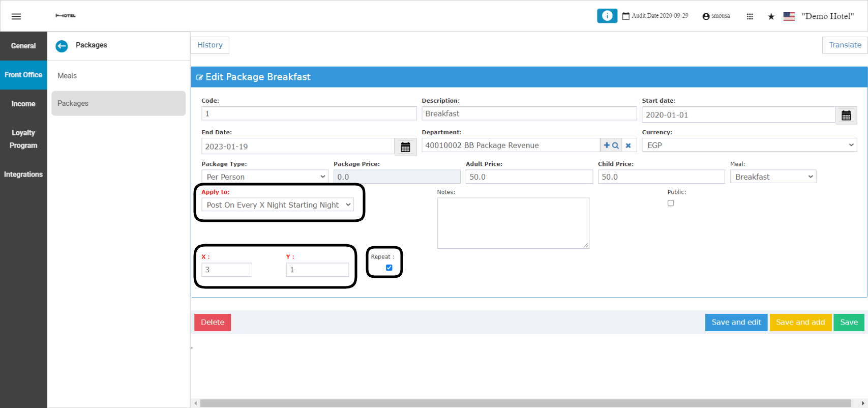This screenshot has width=868, height=408.
Task: Click the star favorites icon
Action: pyautogui.click(x=771, y=16)
